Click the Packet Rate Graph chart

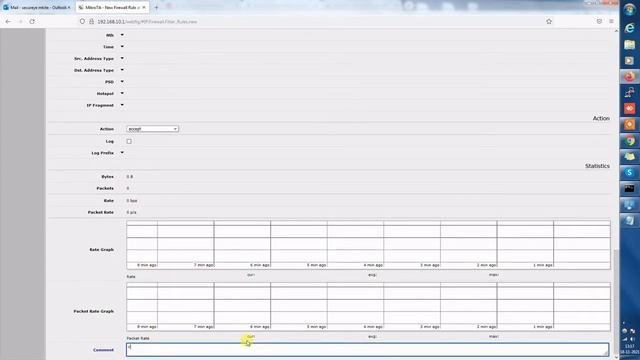[x=368, y=306]
